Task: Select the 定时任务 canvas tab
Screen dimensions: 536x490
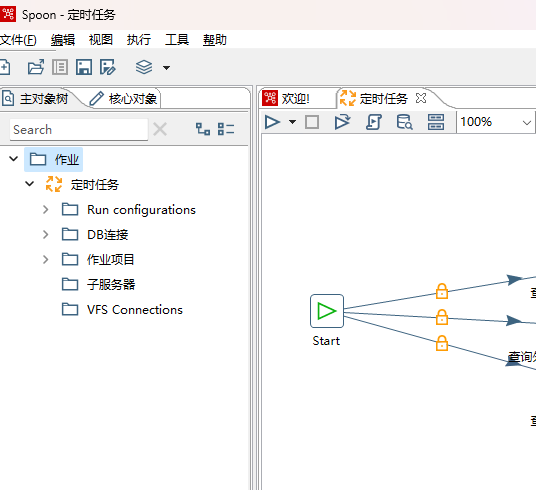Action: (x=383, y=99)
